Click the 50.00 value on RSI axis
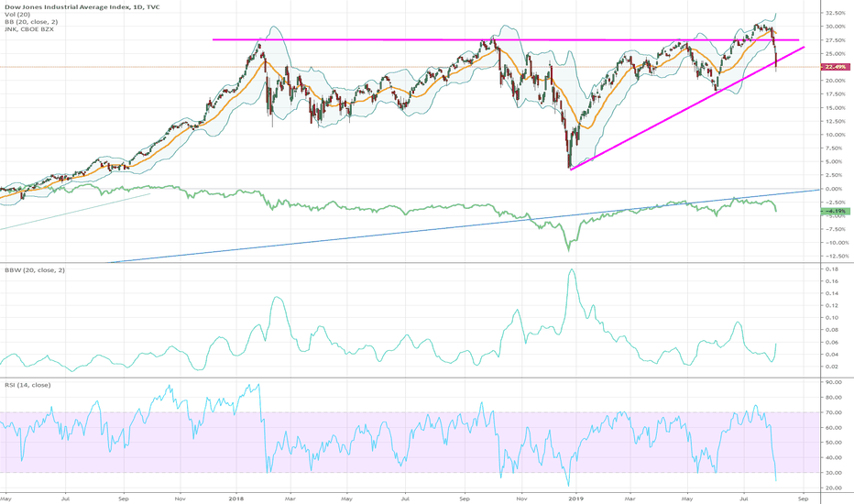This screenshot has width=854, height=504. click(833, 443)
